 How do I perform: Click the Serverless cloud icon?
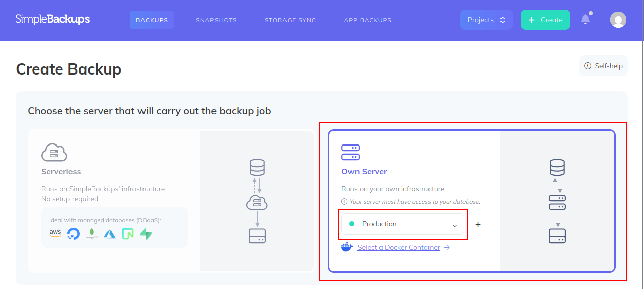54,152
